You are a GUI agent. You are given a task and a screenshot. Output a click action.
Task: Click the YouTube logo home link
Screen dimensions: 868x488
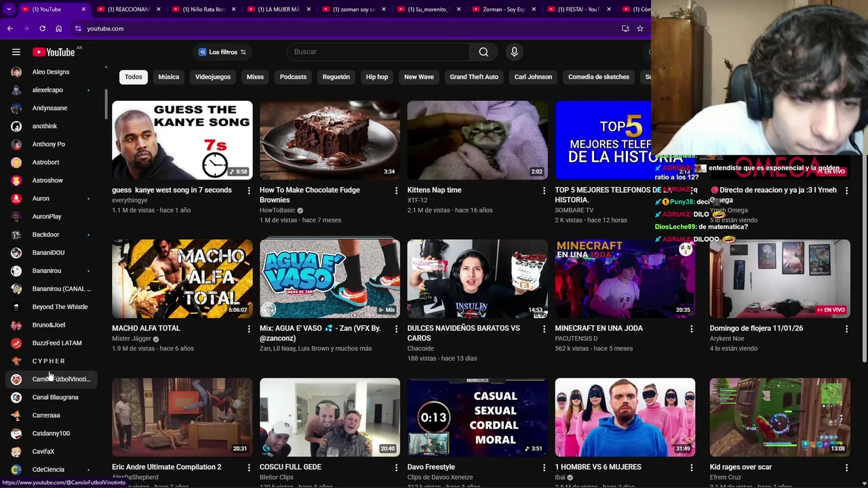click(x=54, y=52)
